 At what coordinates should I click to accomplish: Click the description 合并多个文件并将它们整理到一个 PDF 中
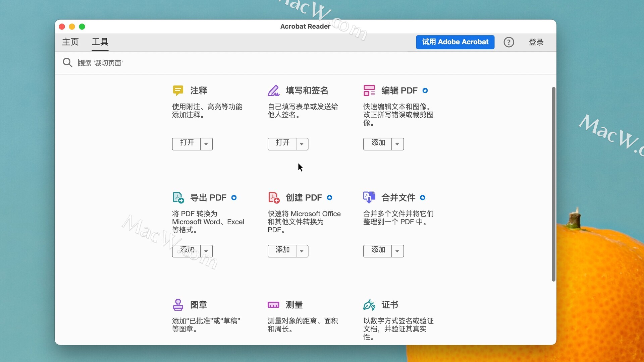click(398, 218)
